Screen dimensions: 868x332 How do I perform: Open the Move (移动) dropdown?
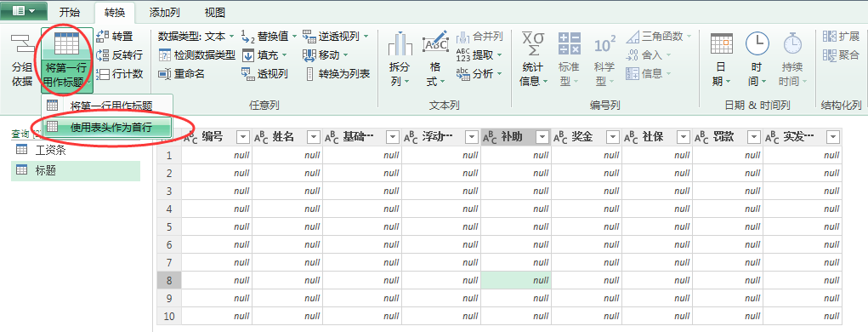coord(345,55)
